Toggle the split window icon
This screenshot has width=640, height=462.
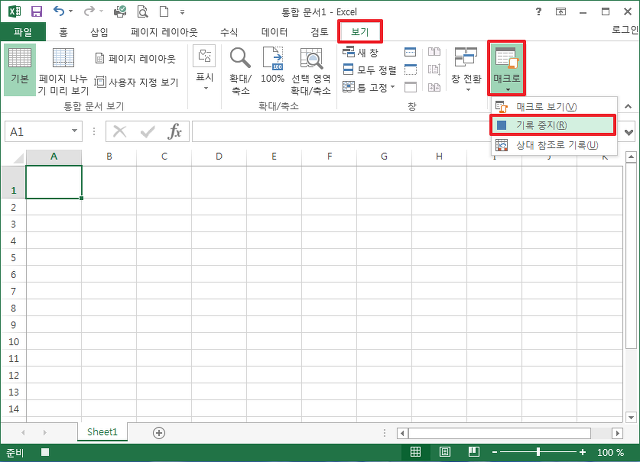point(410,52)
